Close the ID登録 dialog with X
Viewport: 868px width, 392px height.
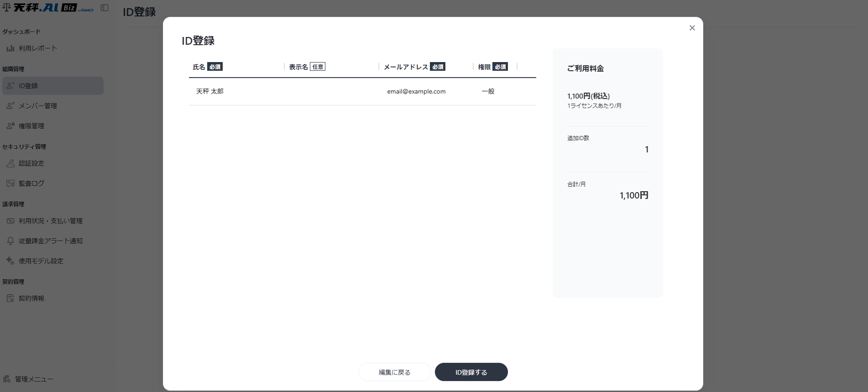692,28
